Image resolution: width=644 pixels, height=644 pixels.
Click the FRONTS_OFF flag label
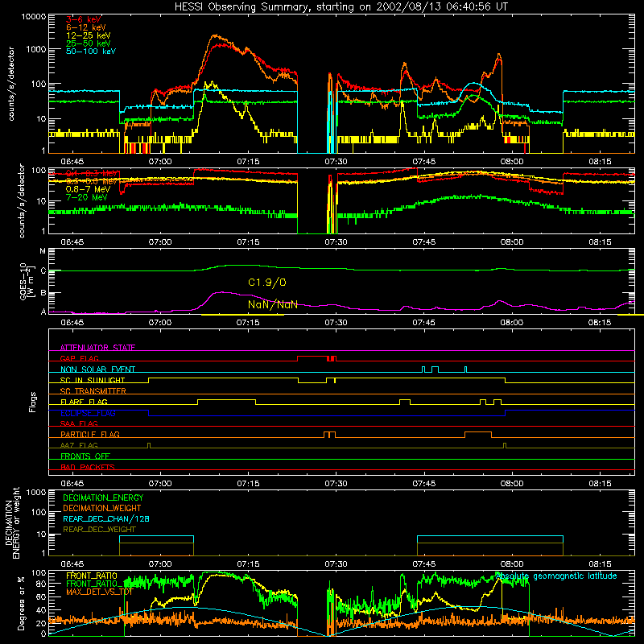[x=85, y=456]
